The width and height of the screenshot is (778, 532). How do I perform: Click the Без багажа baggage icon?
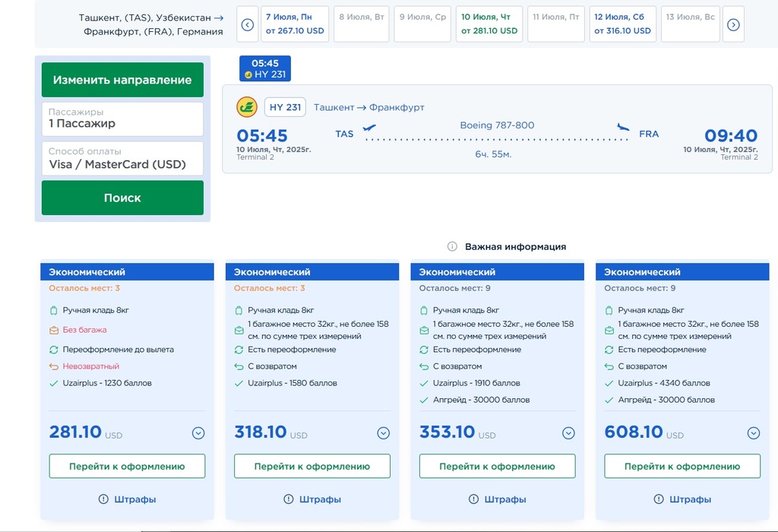(54, 331)
